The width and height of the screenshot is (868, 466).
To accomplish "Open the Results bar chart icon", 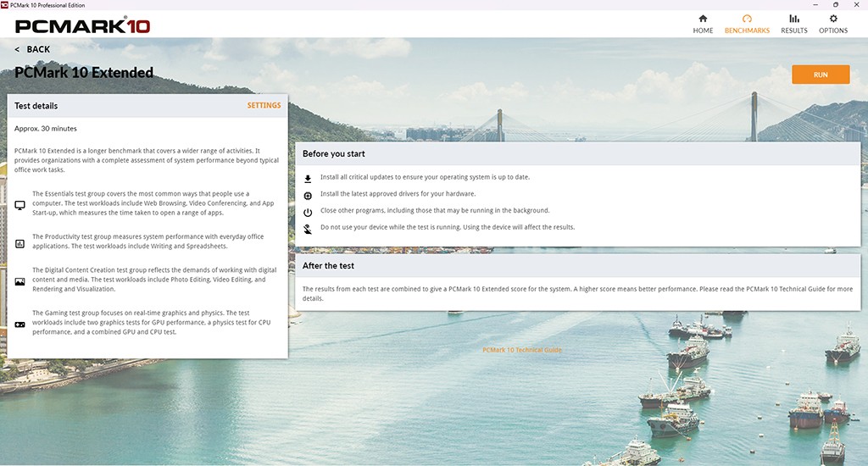I will [x=793, y=19].
